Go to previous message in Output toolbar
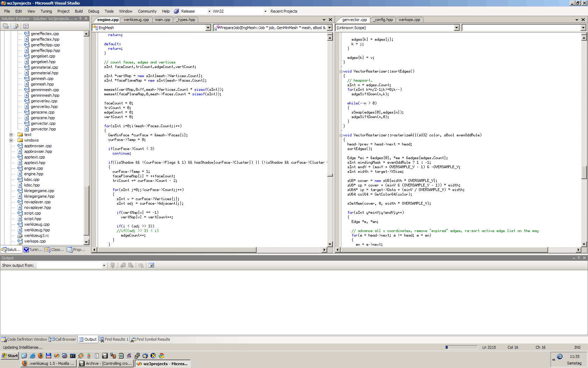Image resolution: width=588 pixels, height=368 pixels. 123,265
